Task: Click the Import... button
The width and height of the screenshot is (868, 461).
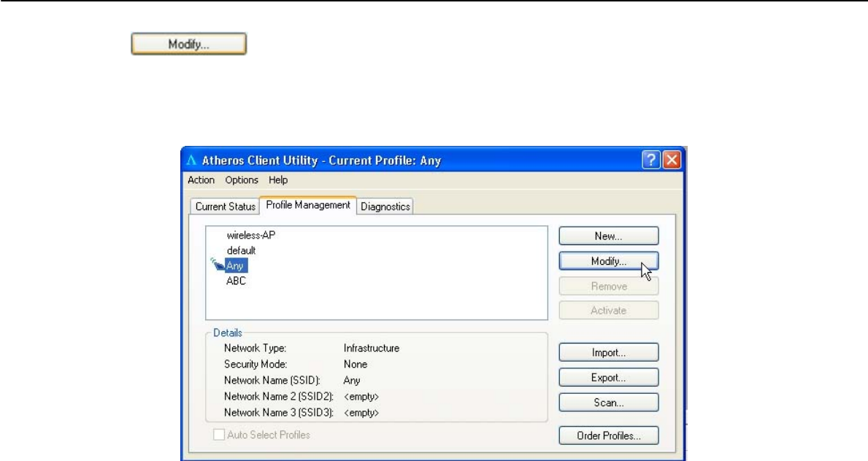Action: [608, 352]
